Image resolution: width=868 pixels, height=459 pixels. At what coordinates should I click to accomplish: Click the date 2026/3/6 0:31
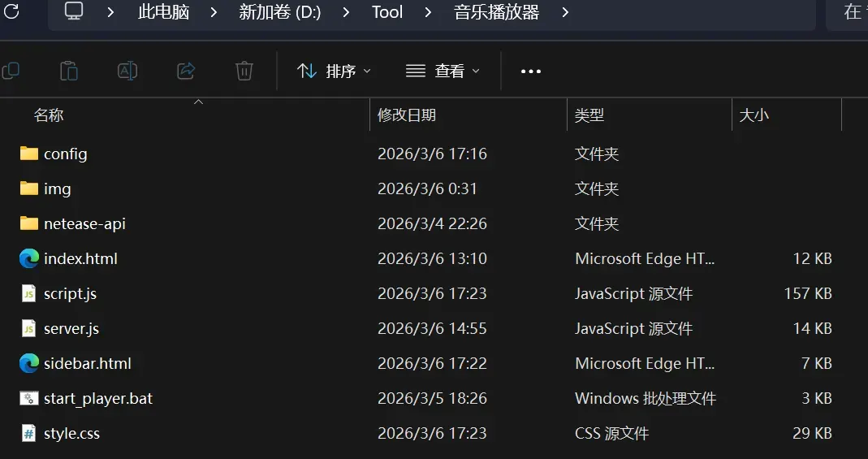[427, 188]
